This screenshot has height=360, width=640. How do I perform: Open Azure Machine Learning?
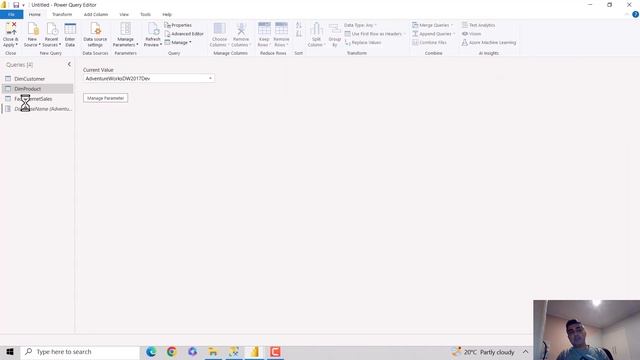click(x=489, y=42)
